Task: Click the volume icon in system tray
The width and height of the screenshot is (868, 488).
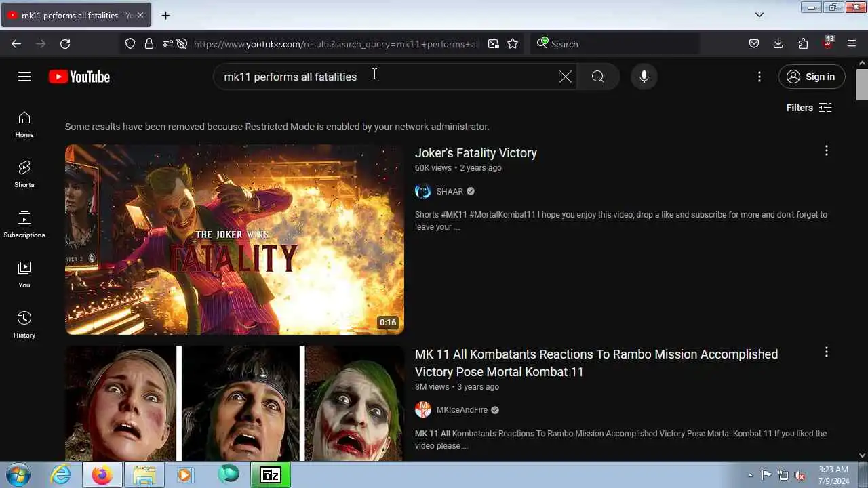Action: click(x=800, y=475)
